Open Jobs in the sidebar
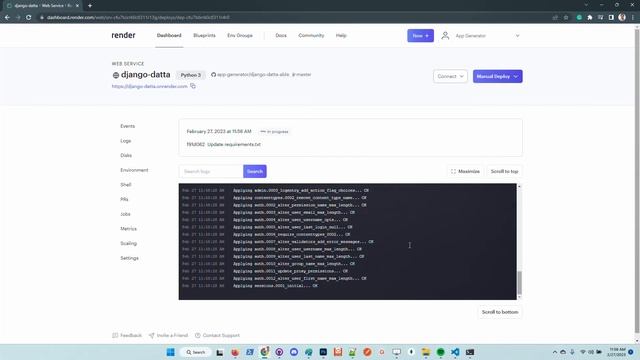Image resolution: width=640 pixels, height=360 pixels. coord(125,214)
